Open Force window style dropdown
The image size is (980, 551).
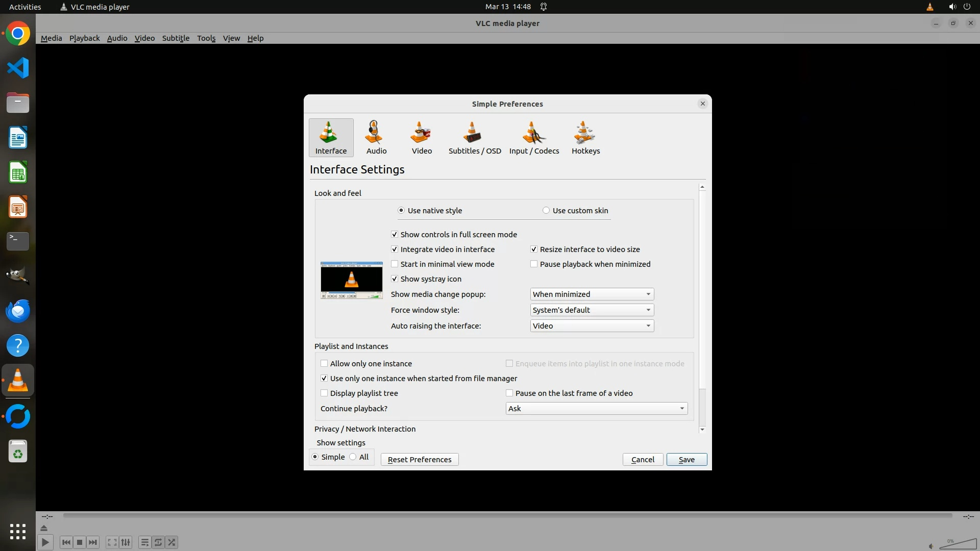(x=592, y=310)
